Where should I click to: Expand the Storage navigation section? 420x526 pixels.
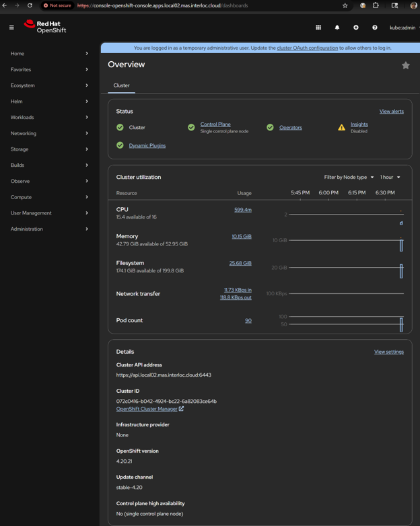coord(49,149)
